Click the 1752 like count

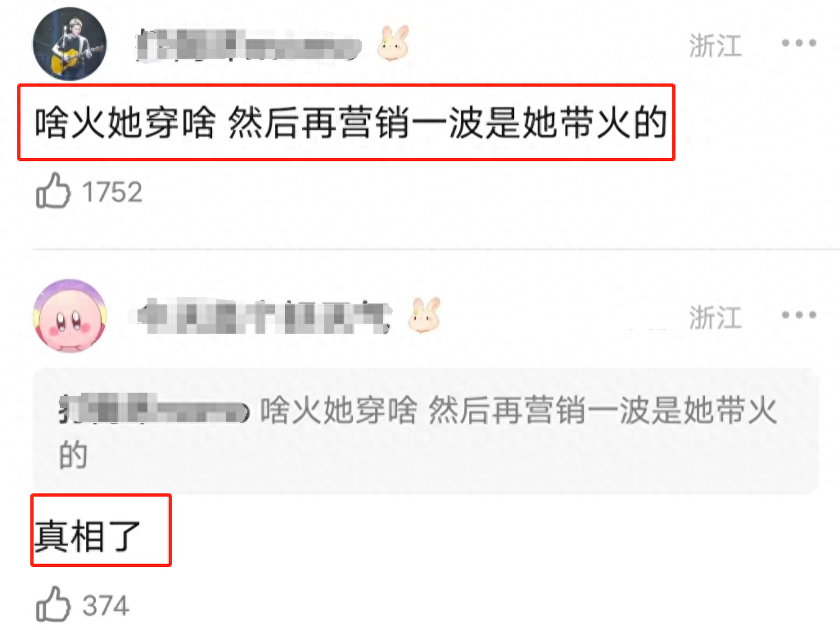pyautogui.click(x=112, y=192)
